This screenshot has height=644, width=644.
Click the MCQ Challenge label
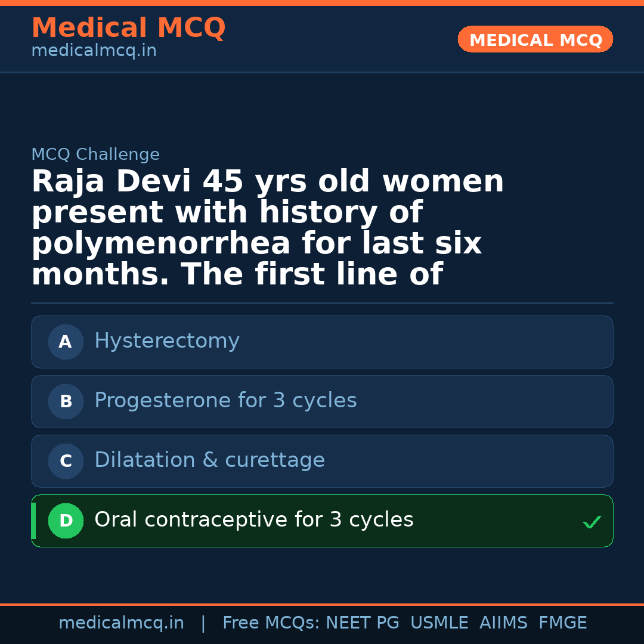point(95,154)
